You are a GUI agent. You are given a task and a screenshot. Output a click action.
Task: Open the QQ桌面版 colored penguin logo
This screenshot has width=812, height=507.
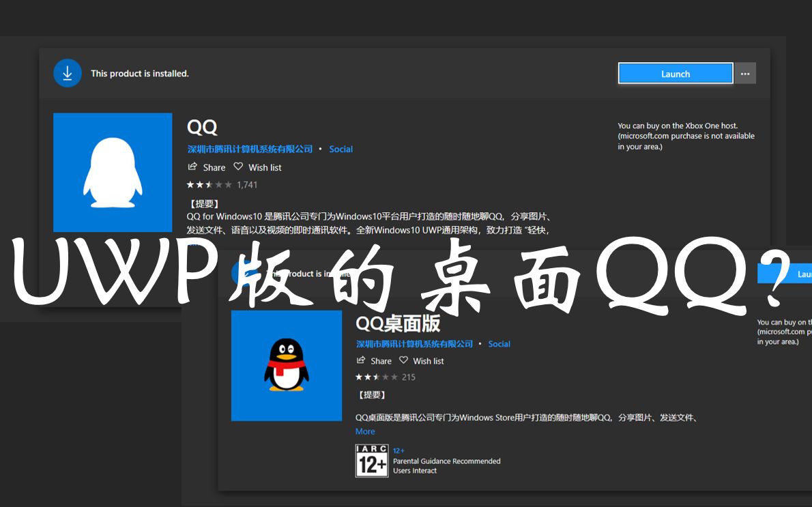pos(287,366)
